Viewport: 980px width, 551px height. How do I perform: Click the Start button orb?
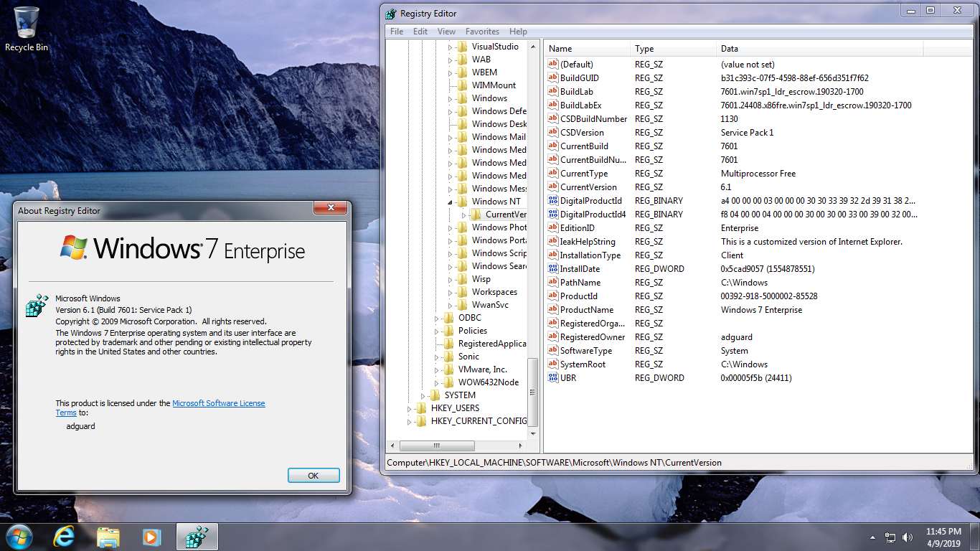(19, 536)
